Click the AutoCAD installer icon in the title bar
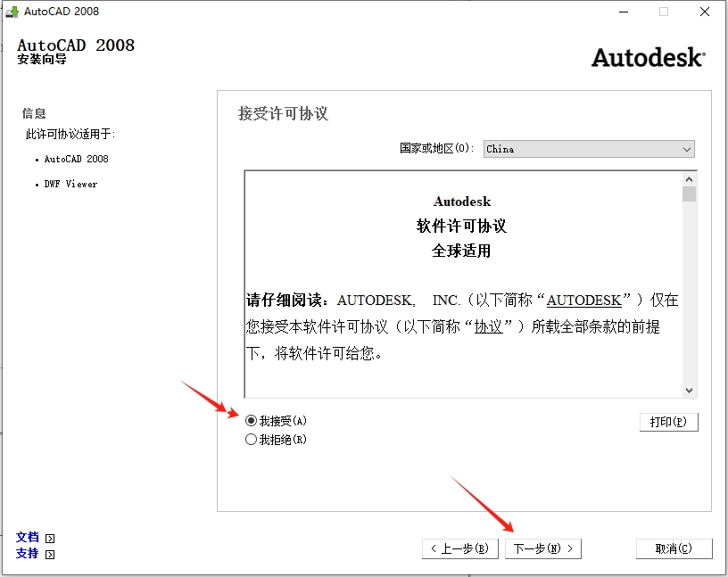The width and height of the screenshot is (728, 577). click(x=10, y=12)
